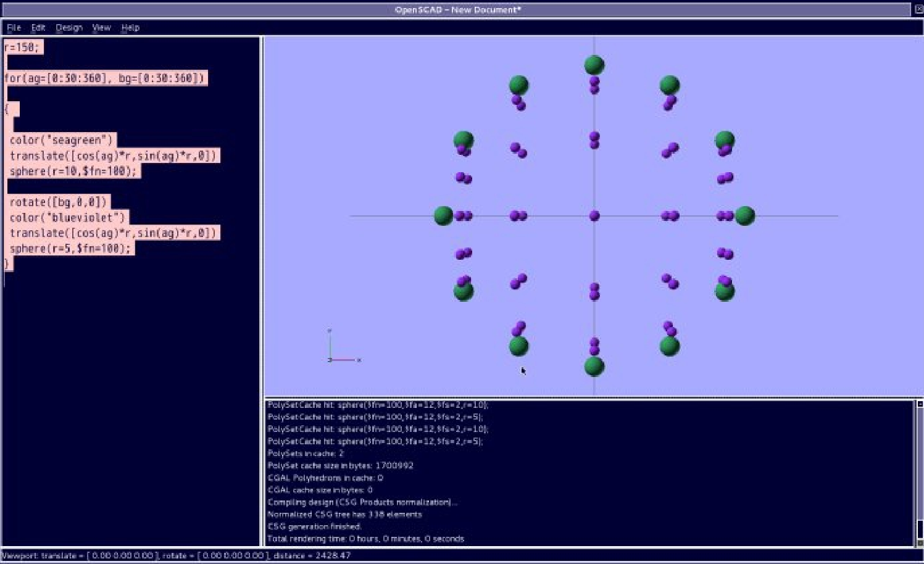924x564 pixels.
Task: Open the File menu
Action: click(x=14, y=28)
